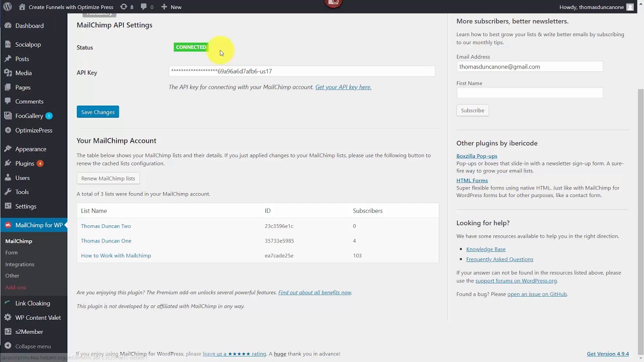Viewport: 644px width, 362px height.
Task: Click the WP Content Valet gear icon
Action: pos(8,318)
